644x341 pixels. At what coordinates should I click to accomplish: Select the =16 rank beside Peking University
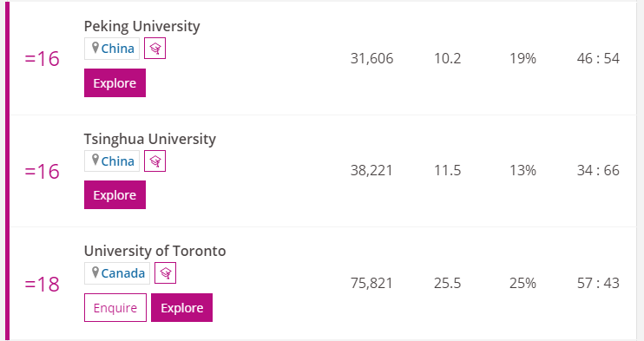42,59
